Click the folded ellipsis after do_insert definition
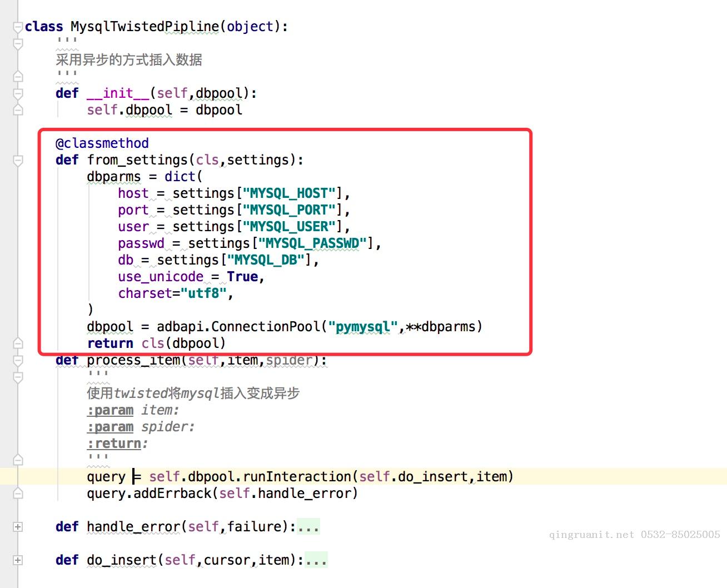 (x=316, y=560)
